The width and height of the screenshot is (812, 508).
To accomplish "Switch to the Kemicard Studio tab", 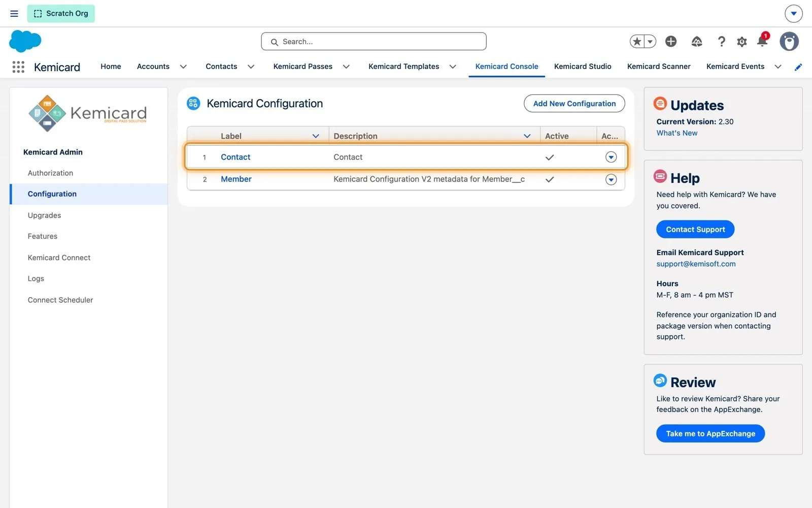I will pos(583,67).
